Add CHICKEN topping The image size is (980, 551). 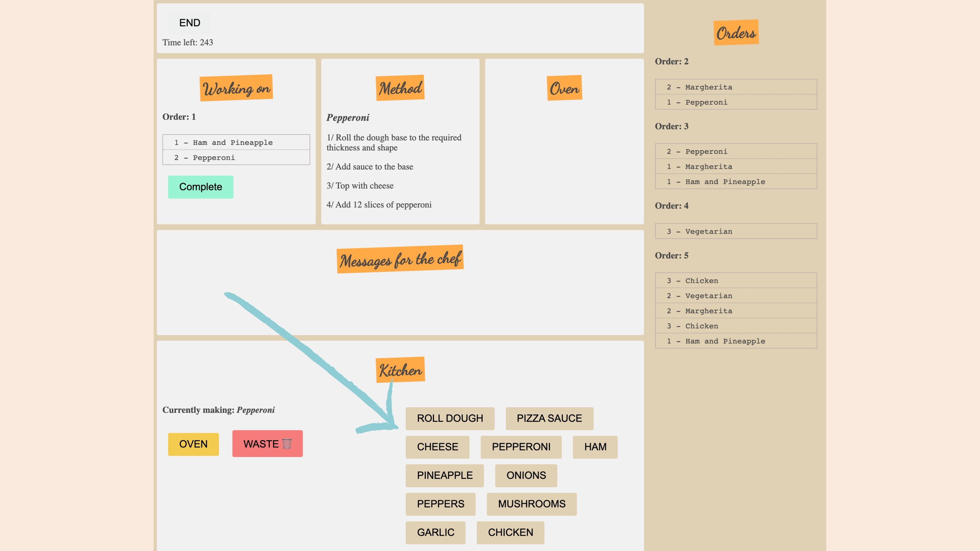[x=510, y=532]
